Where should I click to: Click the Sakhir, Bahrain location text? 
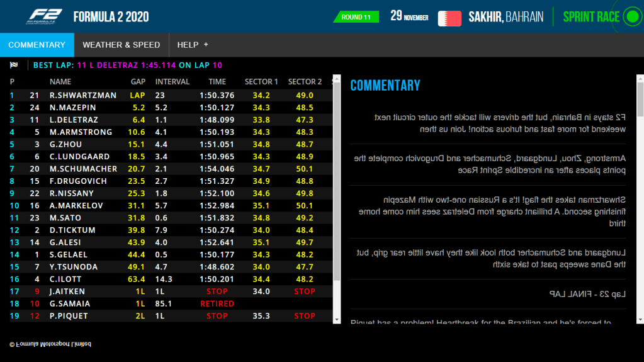pyautogui.click(x=506, y=17)
